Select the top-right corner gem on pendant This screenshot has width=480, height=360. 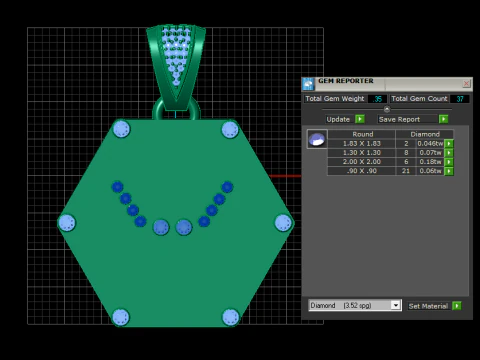230,130
